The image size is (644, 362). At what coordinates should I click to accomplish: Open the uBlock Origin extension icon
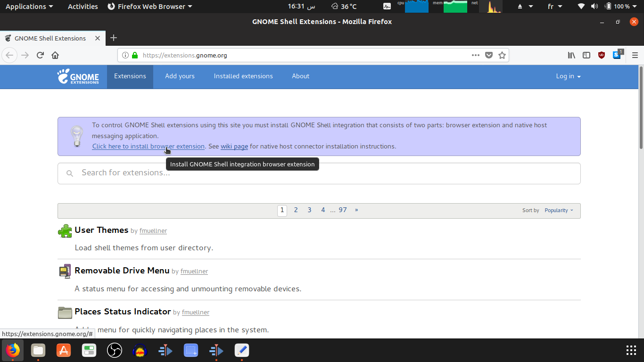601,55
